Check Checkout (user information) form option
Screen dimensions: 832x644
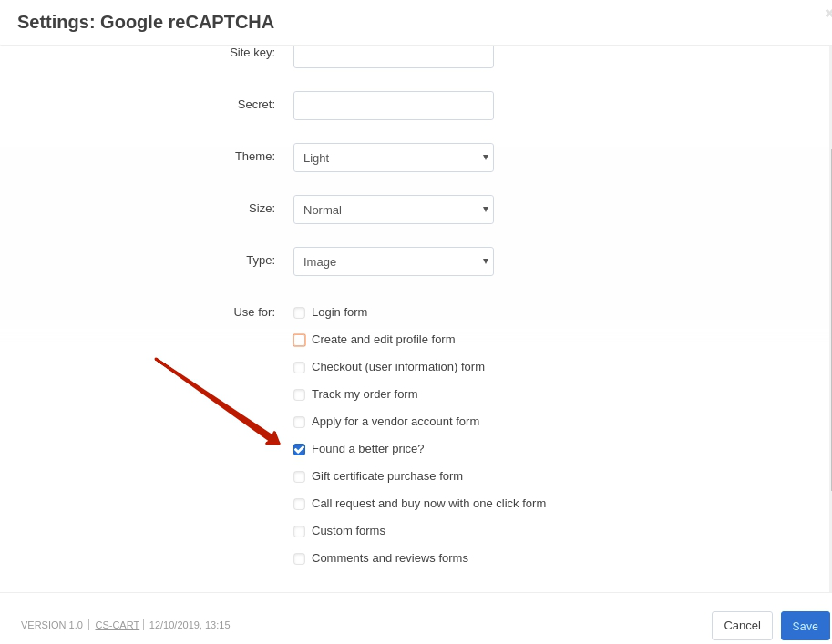pos(299,368)
